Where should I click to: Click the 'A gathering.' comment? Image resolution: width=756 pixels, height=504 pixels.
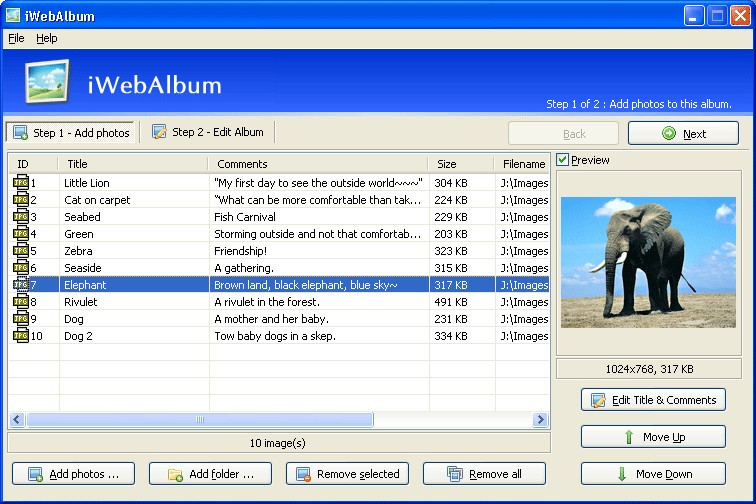point(243,268)
